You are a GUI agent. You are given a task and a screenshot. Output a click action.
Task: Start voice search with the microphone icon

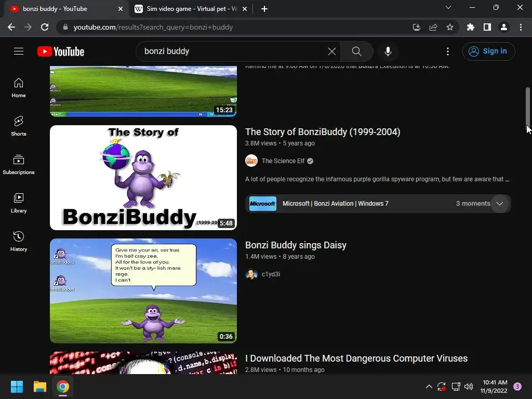pyautogui.click(x=388, y=51)
